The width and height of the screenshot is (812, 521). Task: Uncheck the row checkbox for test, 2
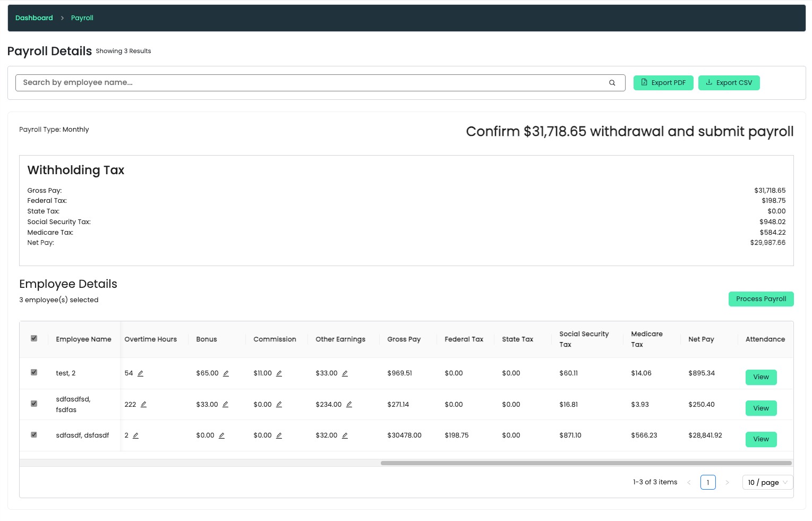34,372
